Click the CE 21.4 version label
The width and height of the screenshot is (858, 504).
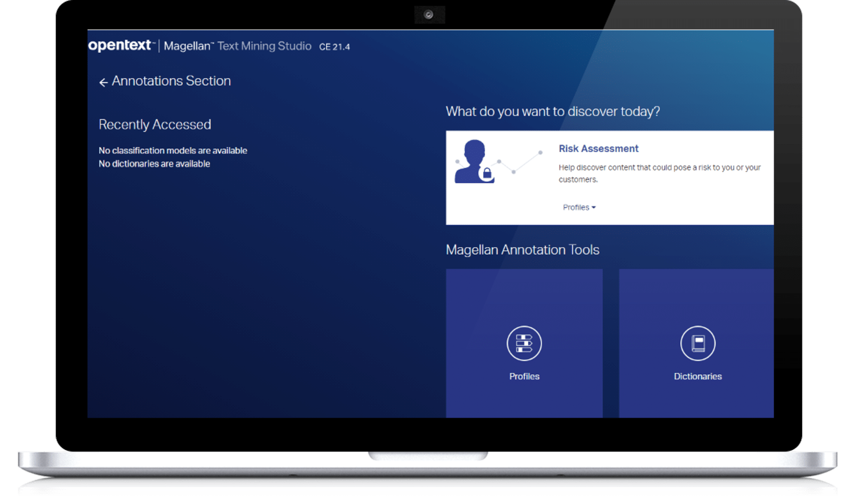[x=334, y=47]
